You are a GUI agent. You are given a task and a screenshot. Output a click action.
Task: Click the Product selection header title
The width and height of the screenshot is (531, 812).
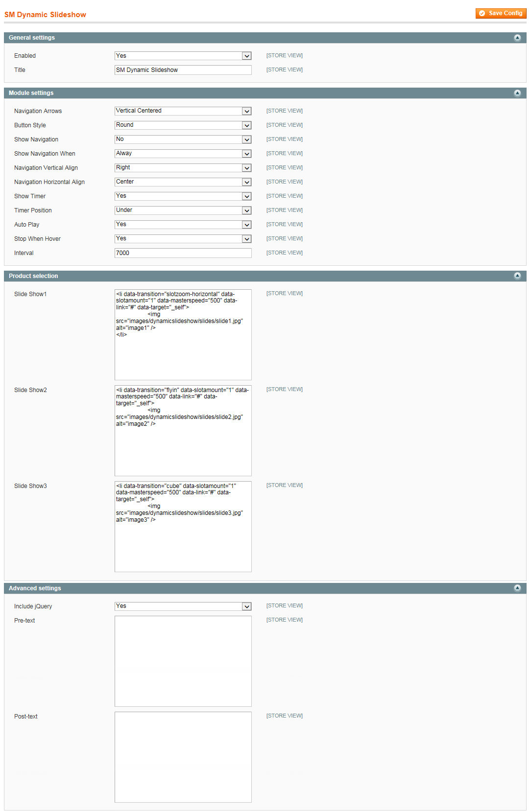[33, 276]
